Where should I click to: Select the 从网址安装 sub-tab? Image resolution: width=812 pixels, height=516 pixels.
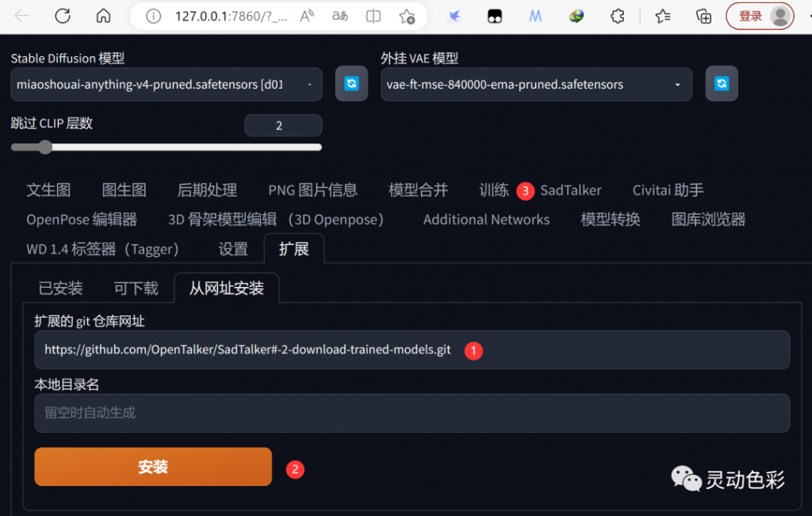[227, 288]
